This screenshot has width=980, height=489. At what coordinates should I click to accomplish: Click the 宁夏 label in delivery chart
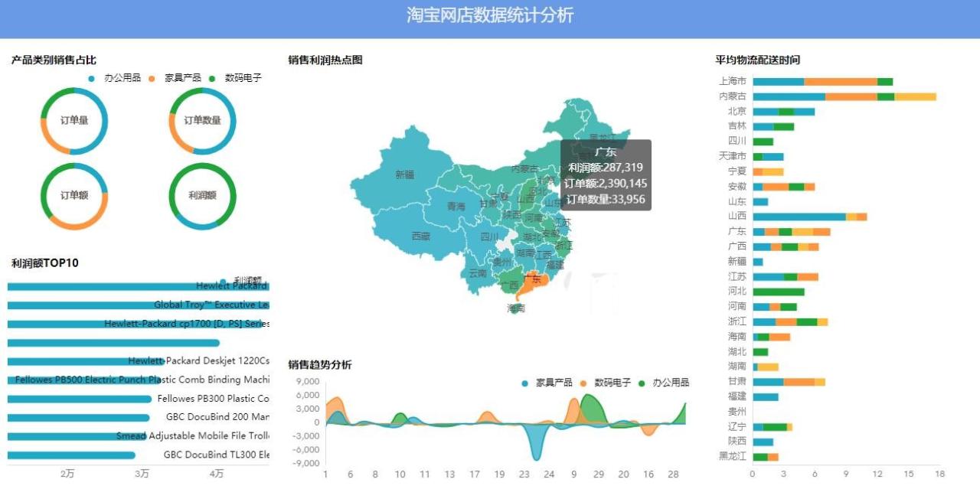click(737, 171)
